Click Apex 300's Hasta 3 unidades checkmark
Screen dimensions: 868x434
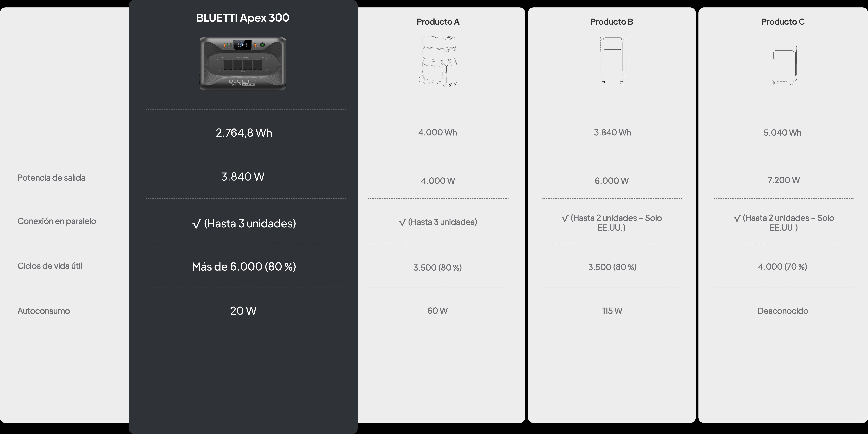(x=196, y=224)
